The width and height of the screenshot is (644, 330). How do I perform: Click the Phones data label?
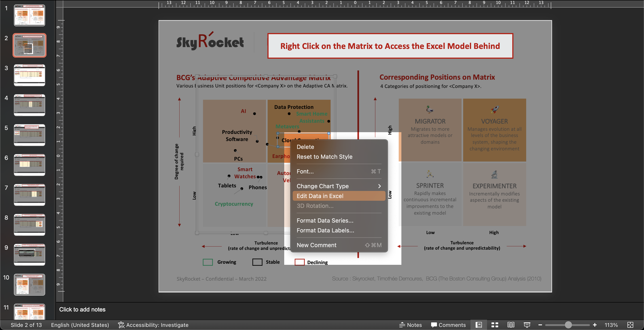point(258,187)
